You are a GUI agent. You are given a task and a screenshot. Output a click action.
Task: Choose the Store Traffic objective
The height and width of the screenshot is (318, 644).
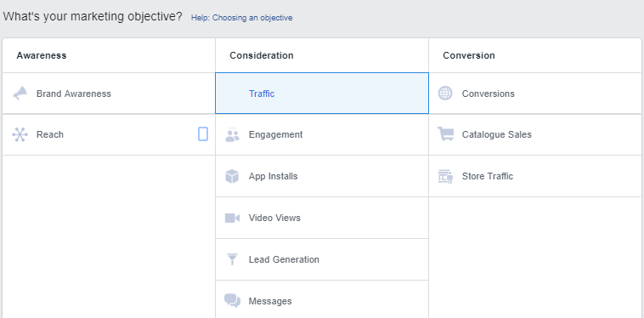coord(535,176)
